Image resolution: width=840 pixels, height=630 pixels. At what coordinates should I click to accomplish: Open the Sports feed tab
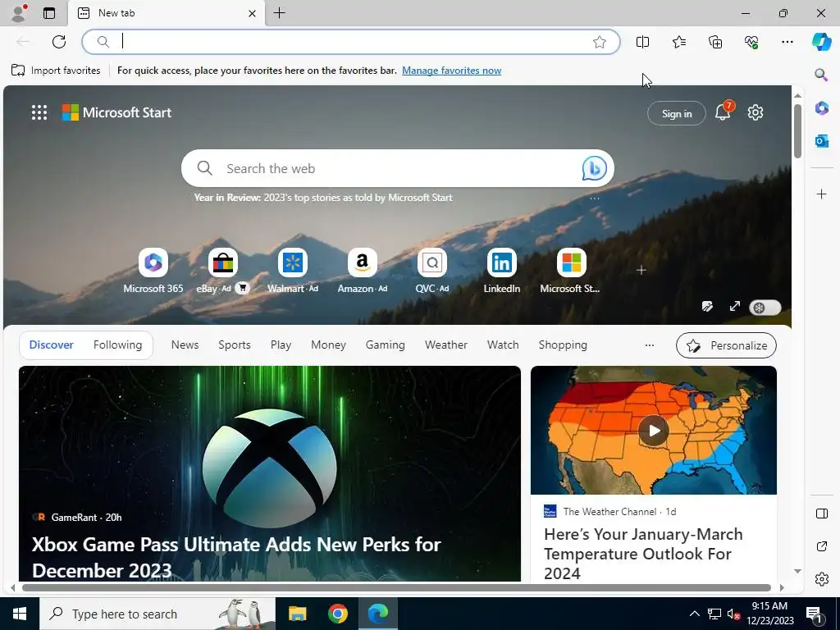234,345
